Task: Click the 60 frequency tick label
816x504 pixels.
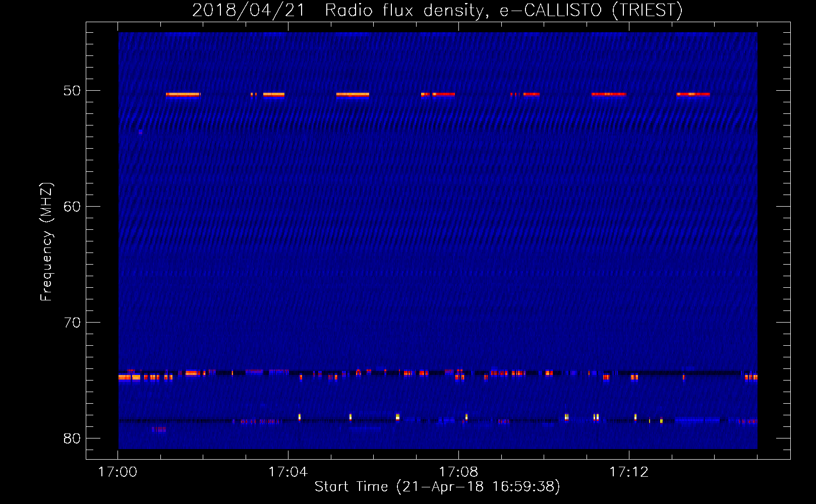Action: [72, 207]
